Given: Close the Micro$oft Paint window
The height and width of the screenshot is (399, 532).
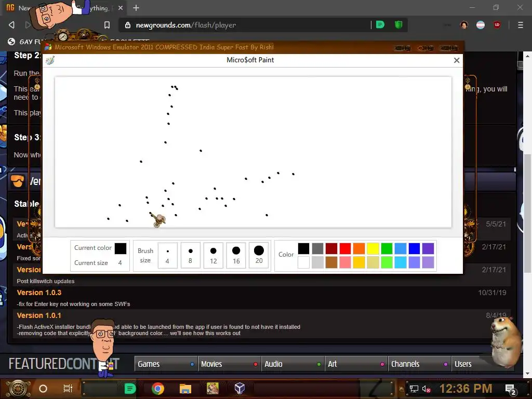Looking at the screenshot, I should pos(457,60).
